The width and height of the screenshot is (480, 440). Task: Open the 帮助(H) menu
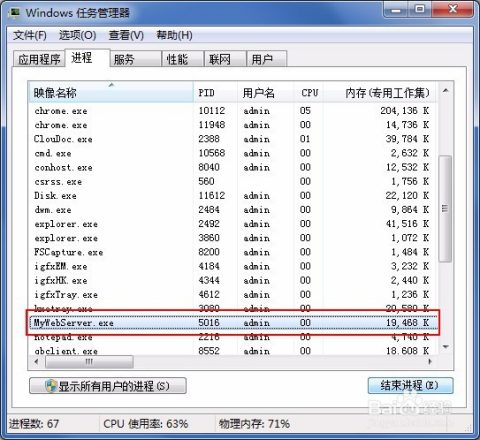(x=174, y=35)
